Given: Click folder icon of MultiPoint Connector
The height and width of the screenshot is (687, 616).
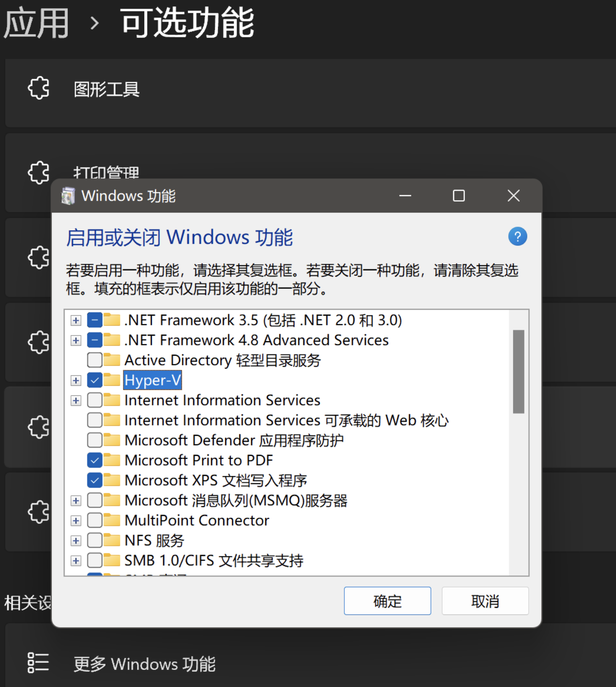Looking at the screenshot, I should pyautogui.click(x=112, y=520).
